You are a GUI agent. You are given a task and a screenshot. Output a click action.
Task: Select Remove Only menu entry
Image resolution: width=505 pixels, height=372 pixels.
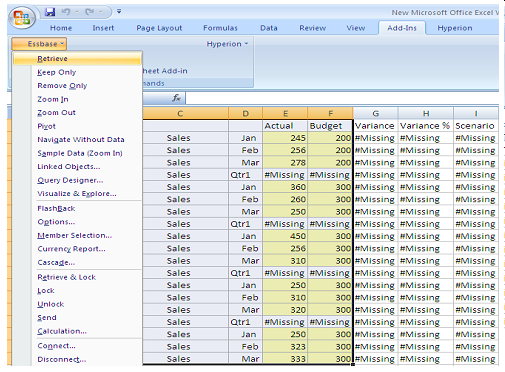[77, 86]
